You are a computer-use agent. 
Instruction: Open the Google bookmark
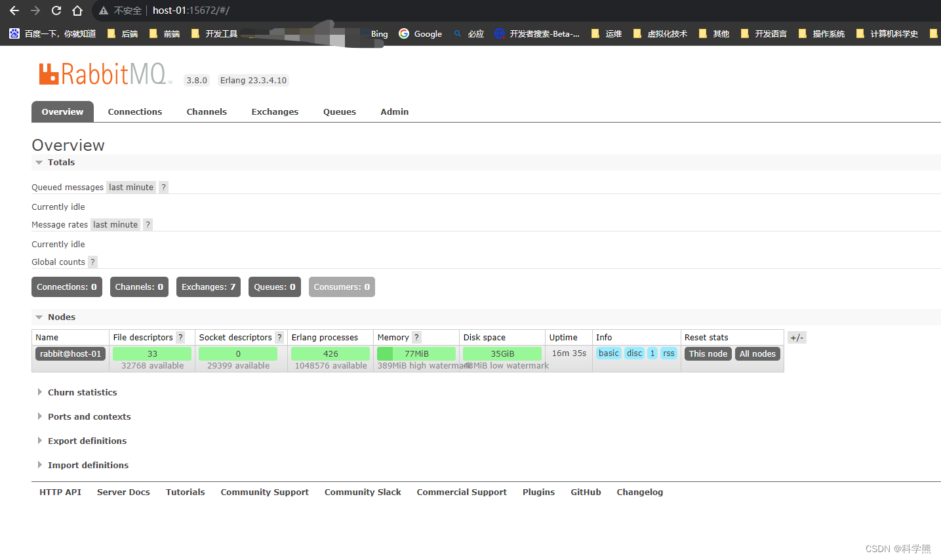point(420,33)
